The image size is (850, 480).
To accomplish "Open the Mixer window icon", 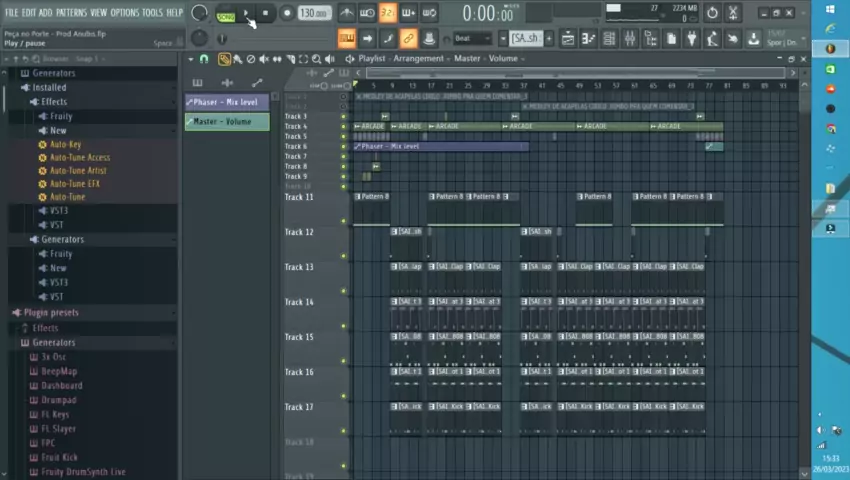I will pos(630,38).
